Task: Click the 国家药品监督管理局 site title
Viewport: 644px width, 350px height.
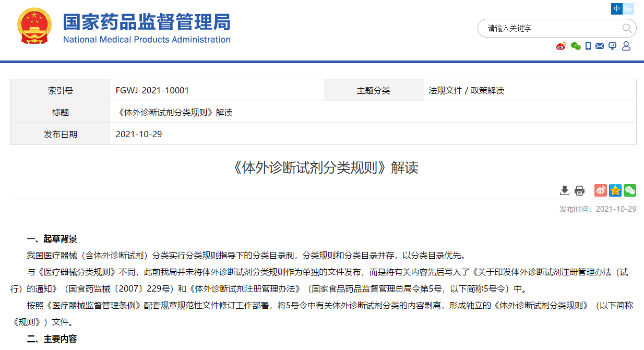Action: click(147, 22)
